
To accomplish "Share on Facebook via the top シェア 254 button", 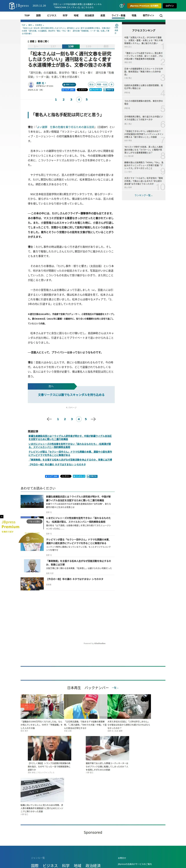I will 68,90.
